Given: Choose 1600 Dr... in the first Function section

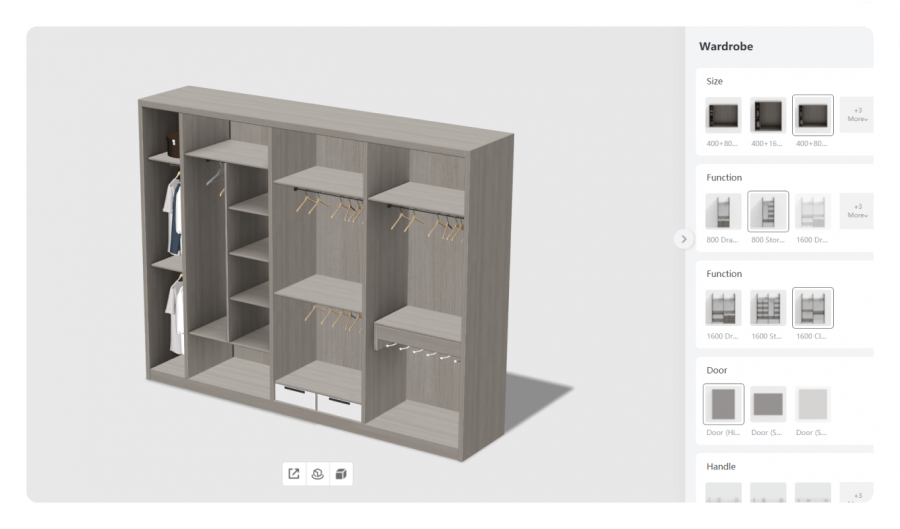Looking at the screenshot, I should click(813, 212).
